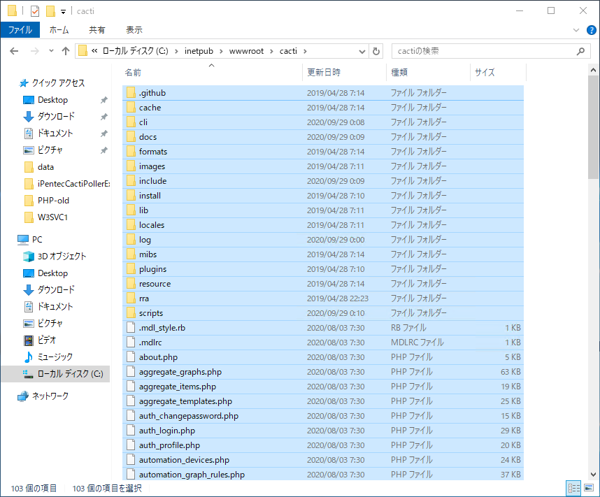Click the wwwroot breadcrumb
This screenshot has width=600, height=497.
(246, 51)
